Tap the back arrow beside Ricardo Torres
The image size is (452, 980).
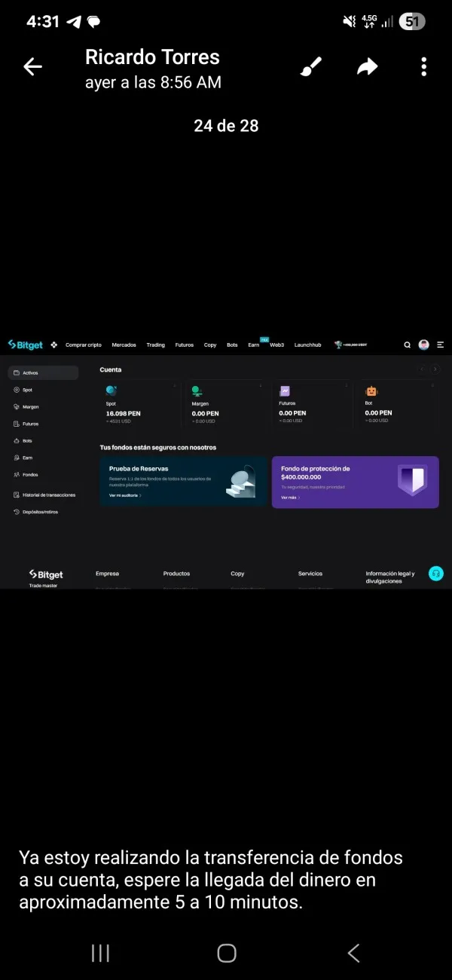(32, 67)
